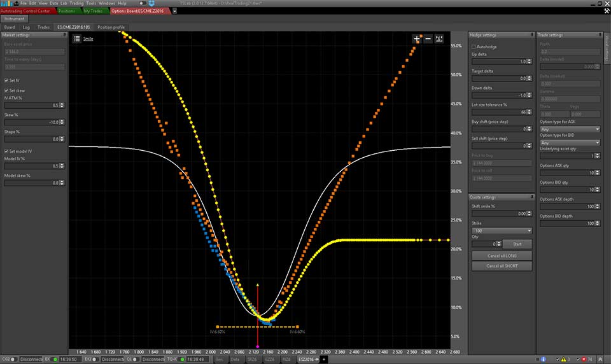Click the EX green connection indicator
This screenshot has height=364, width=611.
pyautogui.click(x=55, y=359)
